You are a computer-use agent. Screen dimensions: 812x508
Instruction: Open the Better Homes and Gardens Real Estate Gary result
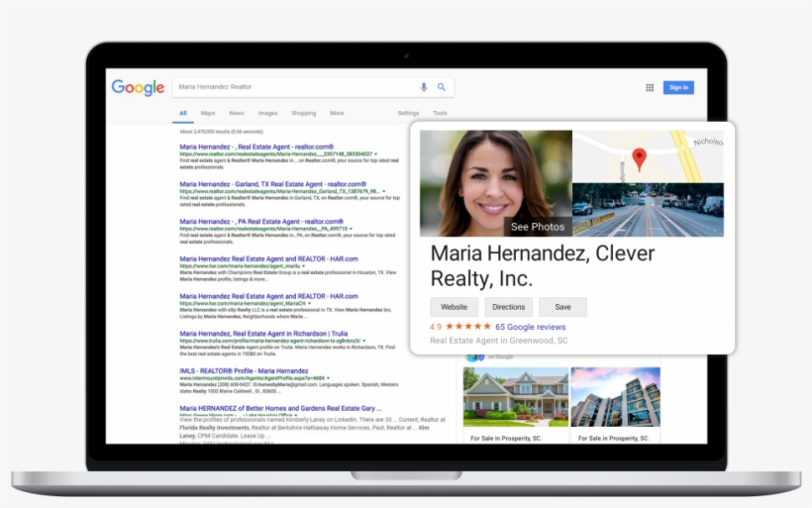pyautogui.click(x=280, y=408)
